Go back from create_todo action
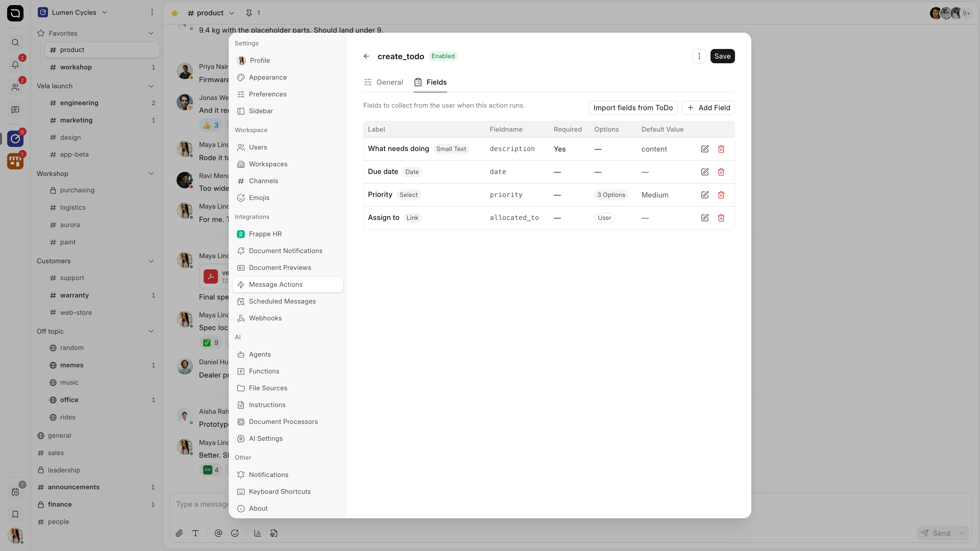 tap(366, 56)
